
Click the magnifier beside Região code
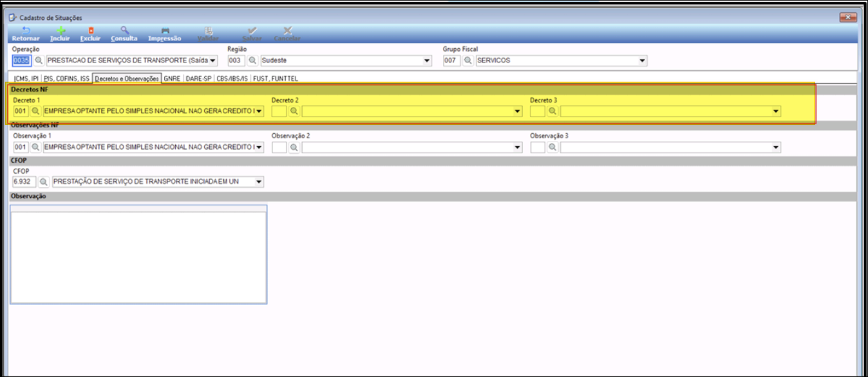[x=253, y=60]
